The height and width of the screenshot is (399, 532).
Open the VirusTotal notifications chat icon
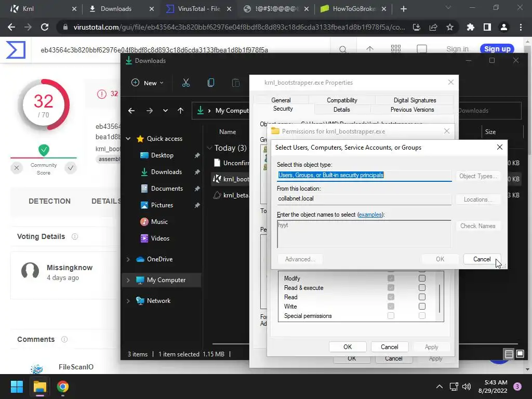click(x=422, y=49)
